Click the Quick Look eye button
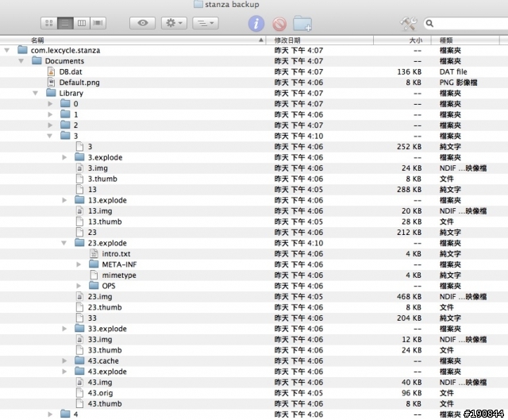Screen dimensions: 508x420 143,23
